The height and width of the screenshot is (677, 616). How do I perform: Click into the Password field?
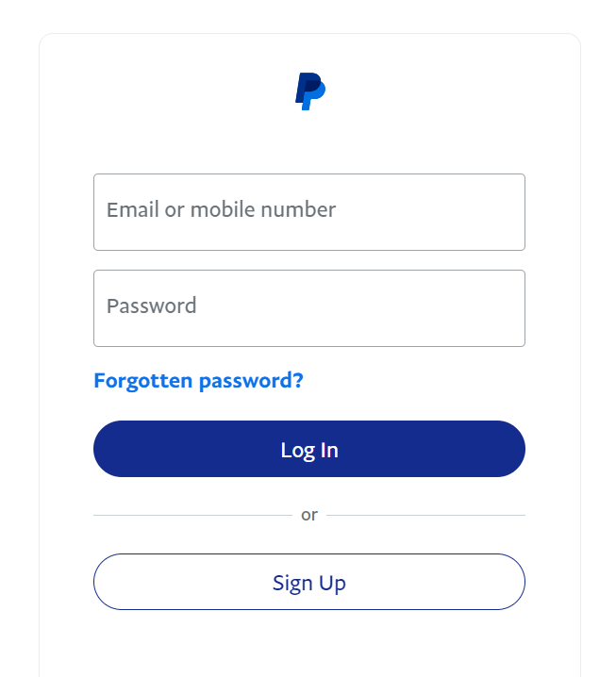308,308
